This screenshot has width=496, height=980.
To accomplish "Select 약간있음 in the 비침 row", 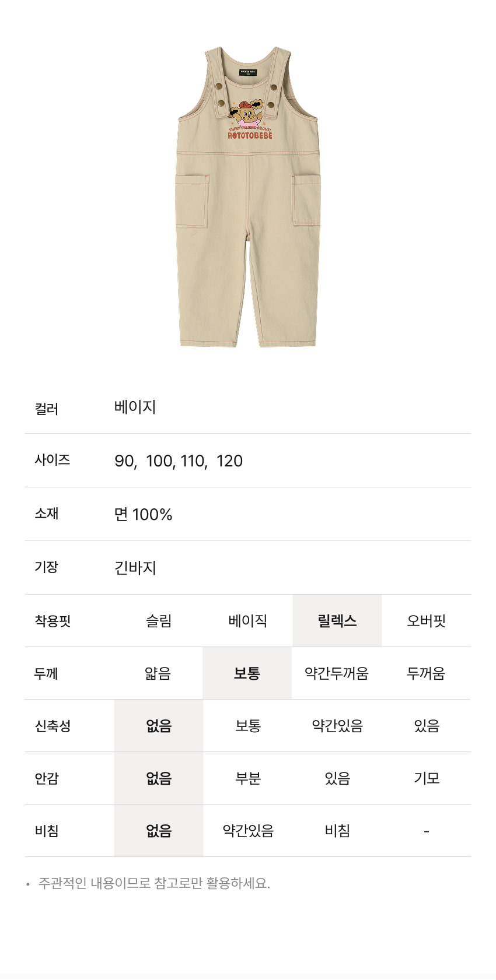I will [248, 831].
